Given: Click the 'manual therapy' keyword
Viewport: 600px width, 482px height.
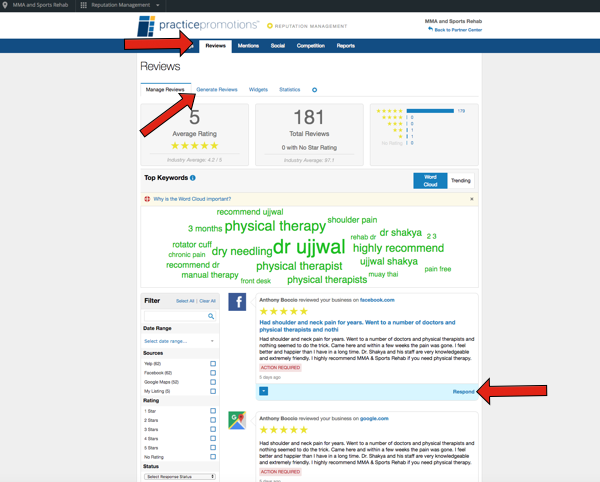Looking at the screenshot, I should [210, 275].
